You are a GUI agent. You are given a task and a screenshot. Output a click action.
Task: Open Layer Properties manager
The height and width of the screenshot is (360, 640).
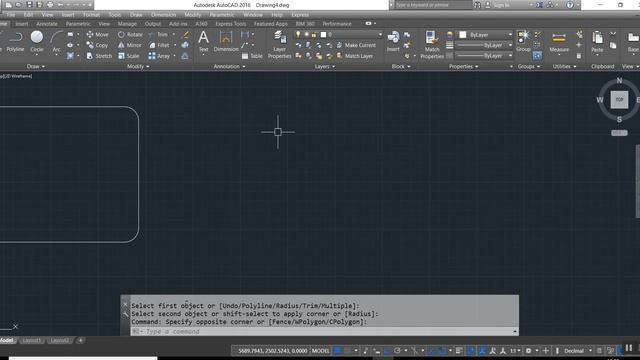[x=279, y=44]
